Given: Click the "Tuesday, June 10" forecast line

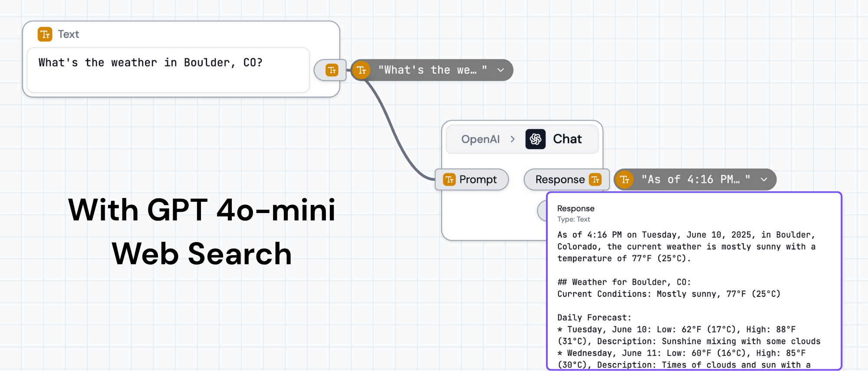Looking at the screenshot, I should tap(689, 335).
